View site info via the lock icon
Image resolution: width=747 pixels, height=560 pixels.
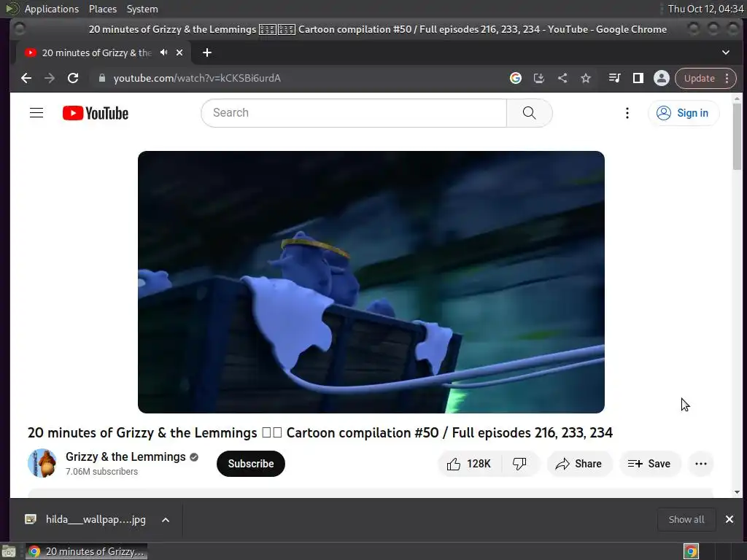coord(102,78)
